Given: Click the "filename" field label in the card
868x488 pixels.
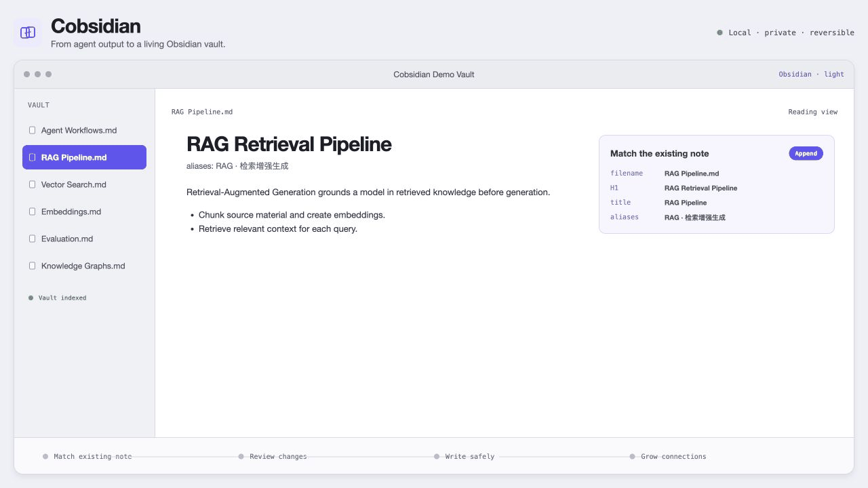Looking at the screenshot, I should (627, 174).
